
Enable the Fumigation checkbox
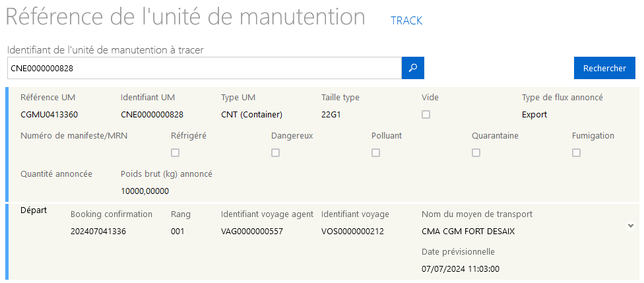[576, 153]
